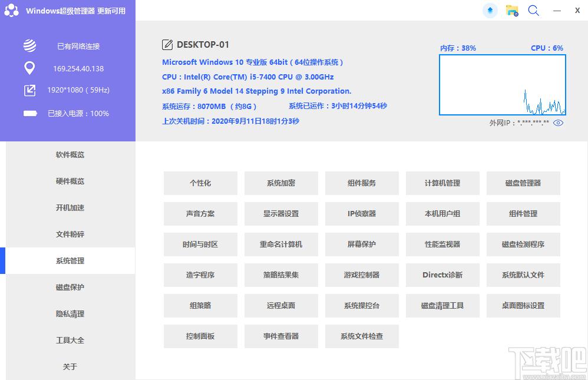Run 磁盘清理工具

(x=442, y=306)
